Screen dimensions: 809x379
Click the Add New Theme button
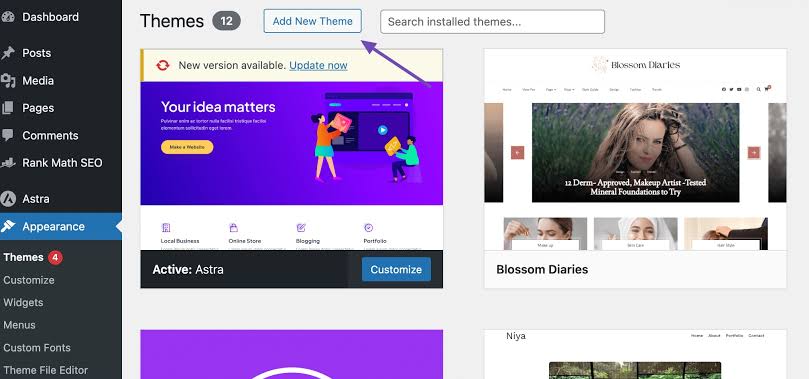pos(313,21)
